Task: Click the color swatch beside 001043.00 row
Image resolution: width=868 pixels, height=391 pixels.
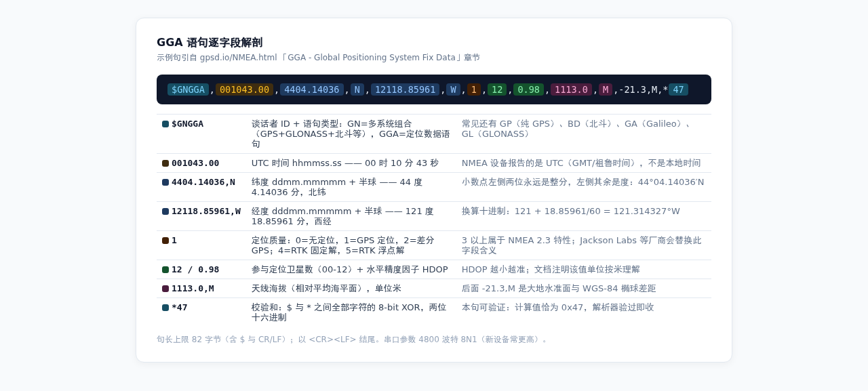Action: click(165, 163)
